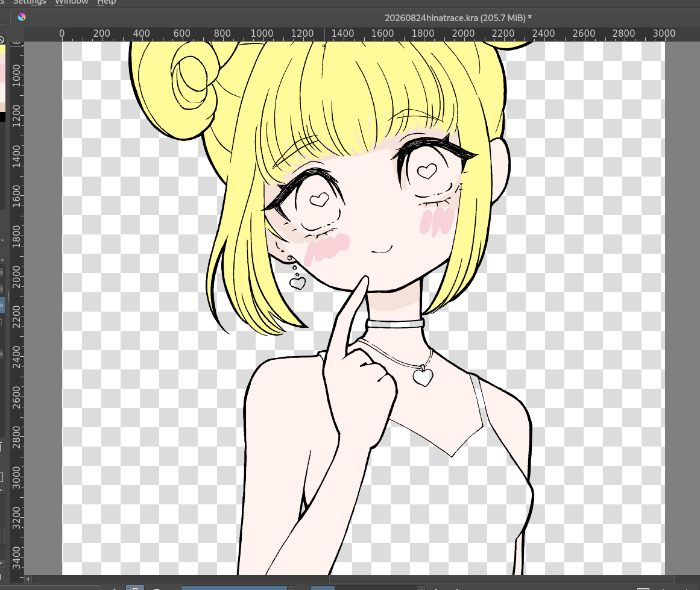The image size is (700, 590).
Task: Open the Settings menu
Action: [x=28, y=2]
